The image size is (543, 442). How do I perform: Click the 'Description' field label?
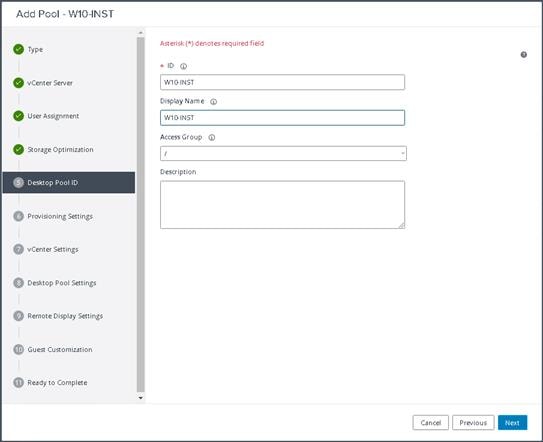(x=178, y=172)
